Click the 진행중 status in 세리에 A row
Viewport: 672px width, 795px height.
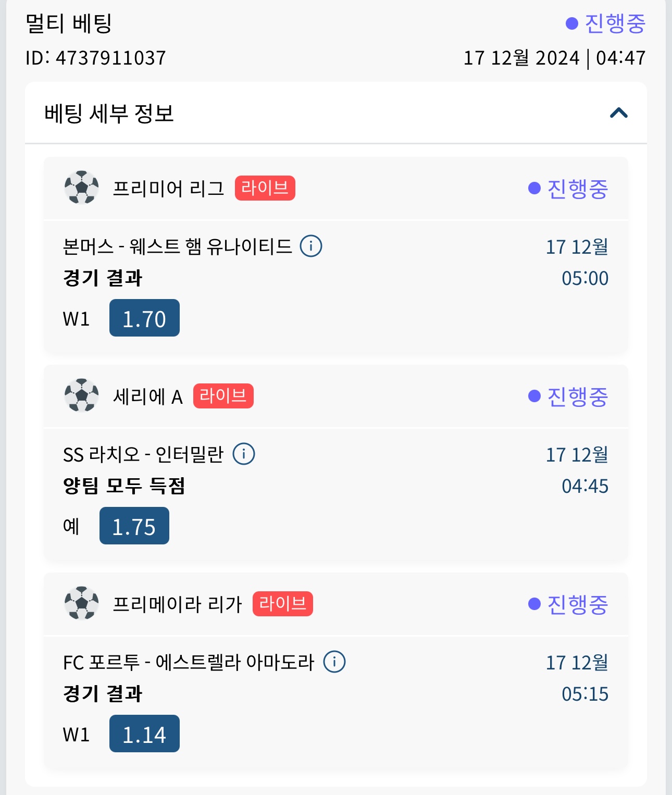568,396
